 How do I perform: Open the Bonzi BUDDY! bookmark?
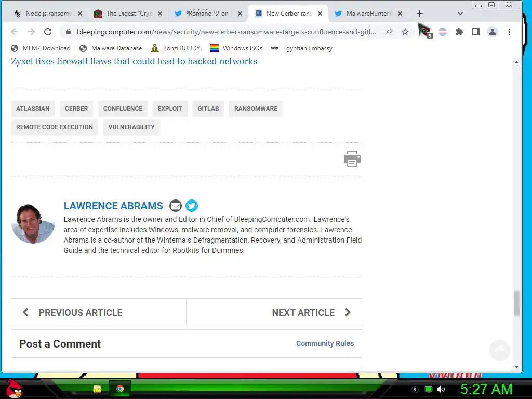[177, 48]
